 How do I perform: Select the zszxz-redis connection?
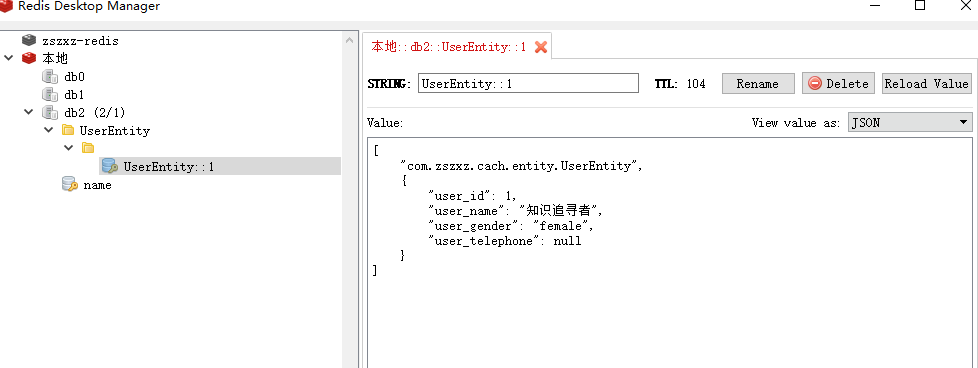click(80, 41)
